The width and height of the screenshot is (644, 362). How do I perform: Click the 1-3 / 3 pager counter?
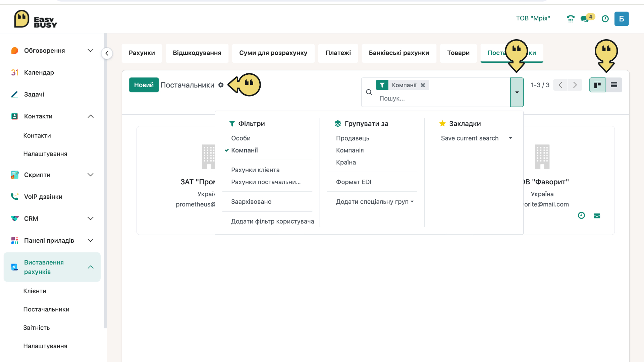coord(540,85)
